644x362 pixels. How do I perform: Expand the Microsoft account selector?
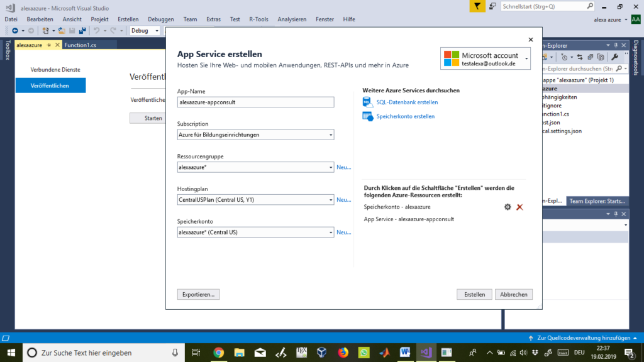tap(526, 58)
